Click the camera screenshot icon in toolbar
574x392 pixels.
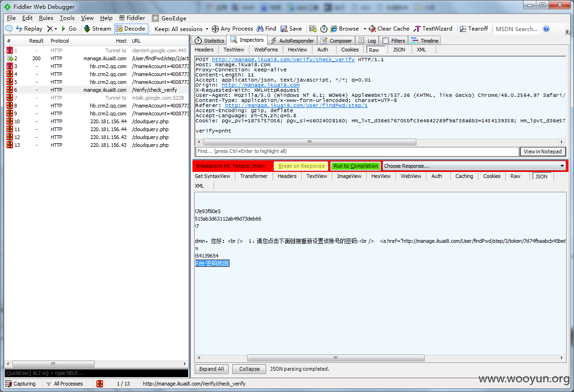[x=313, y=29]
